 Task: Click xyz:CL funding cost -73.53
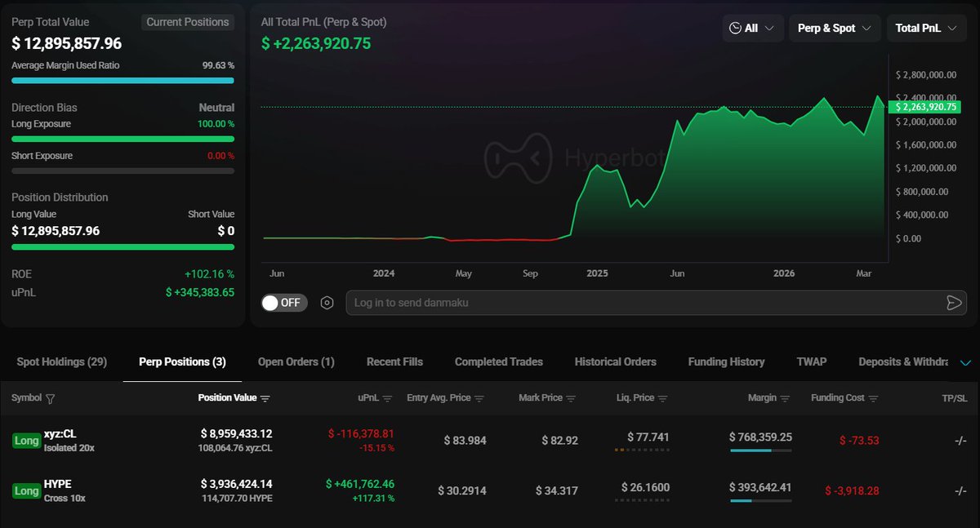(859, 441)
